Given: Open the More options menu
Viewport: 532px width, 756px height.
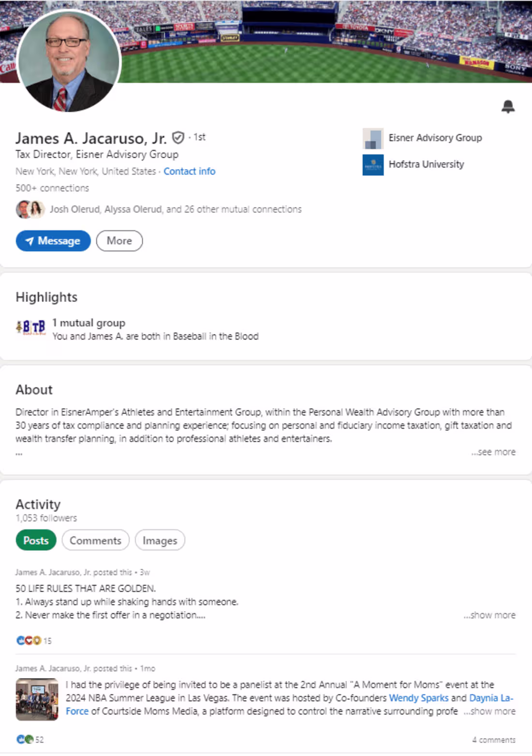Looking at the screenshot, I should (119, 240).
